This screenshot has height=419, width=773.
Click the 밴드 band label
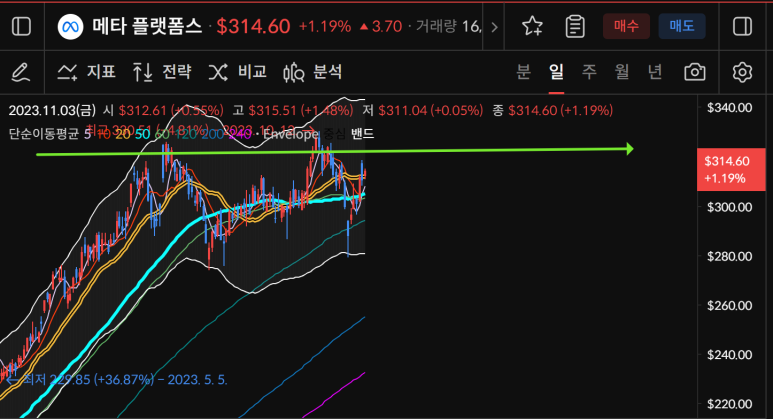tap(362, 134)
